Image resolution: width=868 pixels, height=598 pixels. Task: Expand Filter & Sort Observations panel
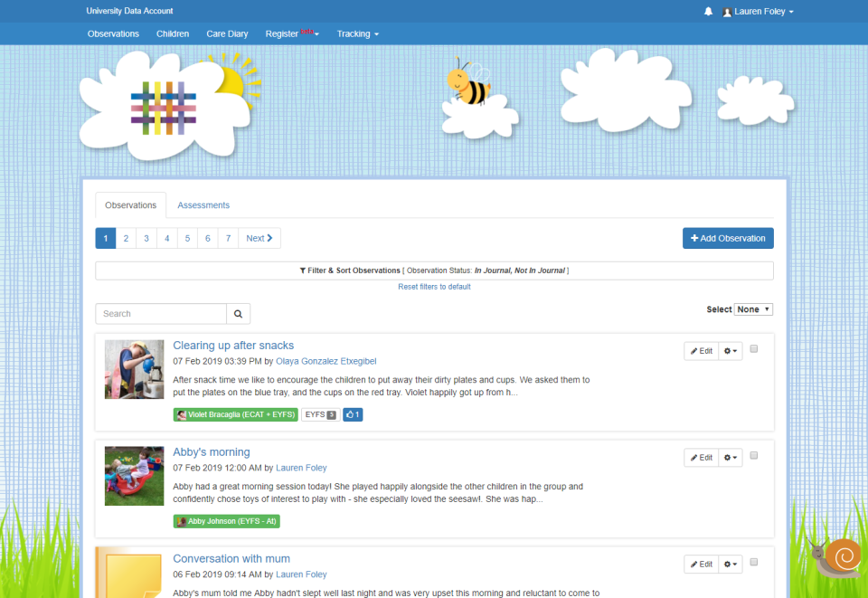click(435, 271)
